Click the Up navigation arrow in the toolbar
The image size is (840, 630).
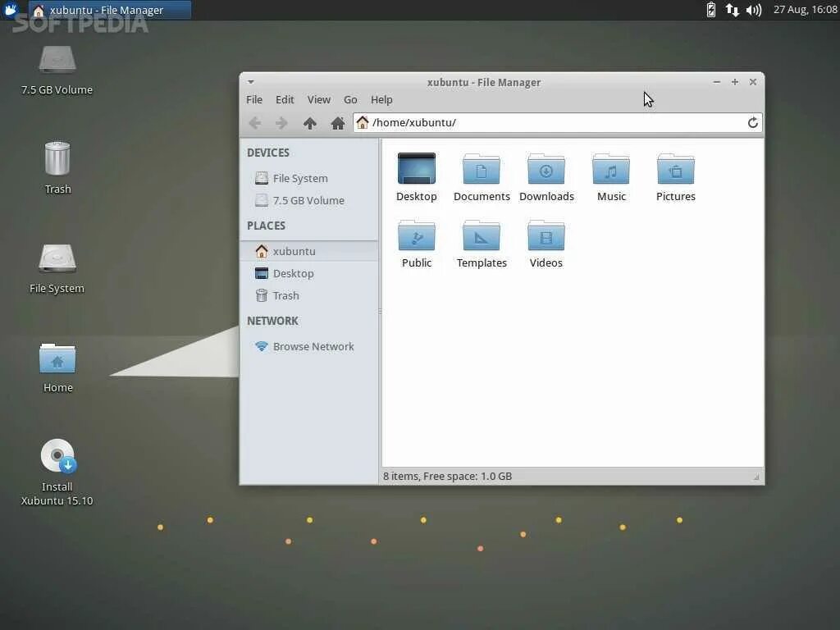pos(309,122)
